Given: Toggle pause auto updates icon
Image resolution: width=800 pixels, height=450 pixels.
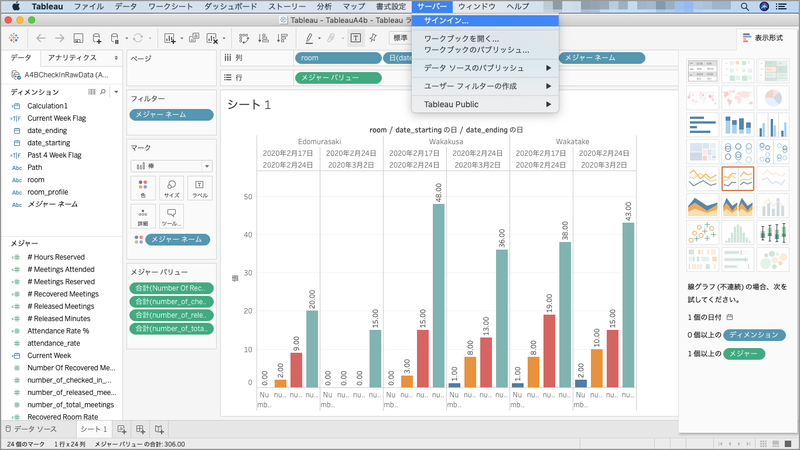Looking at the screenshot, I should [115, 38].
